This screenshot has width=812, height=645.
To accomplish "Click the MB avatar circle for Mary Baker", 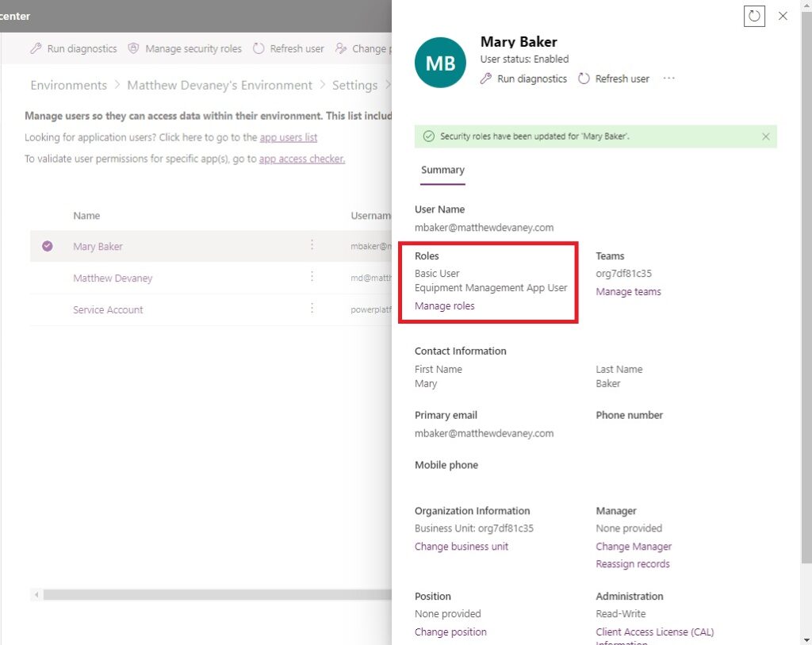I will pyautogui.click(x=439, y=63).
